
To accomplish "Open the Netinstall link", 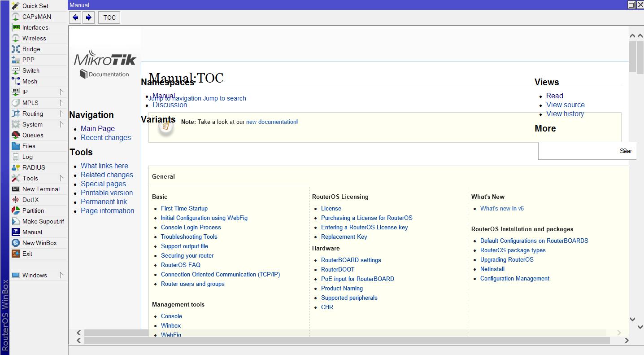I will pos(492,269).
